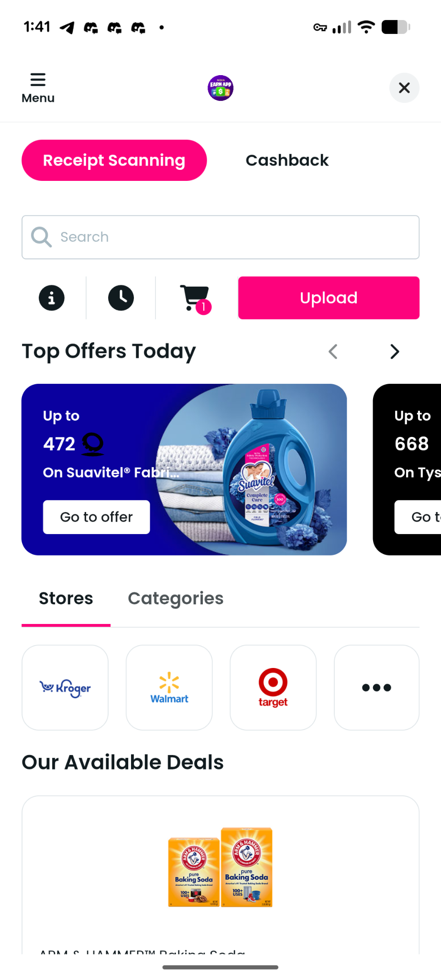Image resolution: width=441 pixels, height=980 pixels.
Task: Select the Receipt Scanning tab
Action: coord(114,160)
